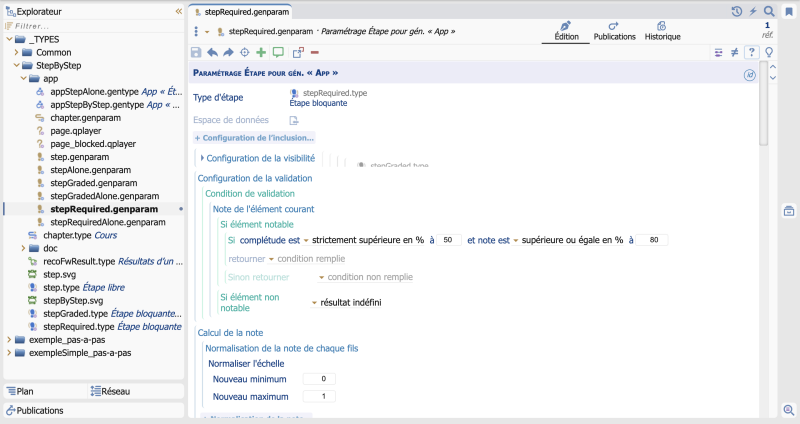Click the bookmark icon at top right corner
The image size is (800, 424).
(789, 12)
